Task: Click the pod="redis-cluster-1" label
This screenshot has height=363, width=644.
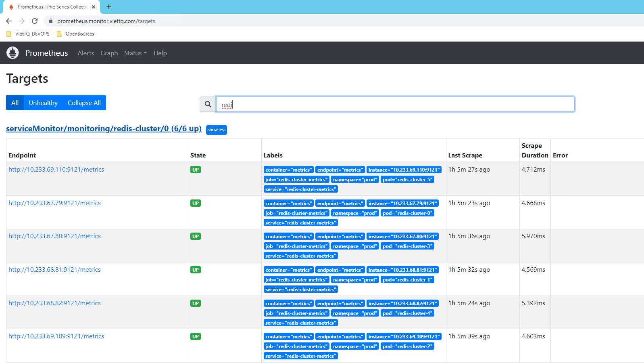Action: [407, 280]
